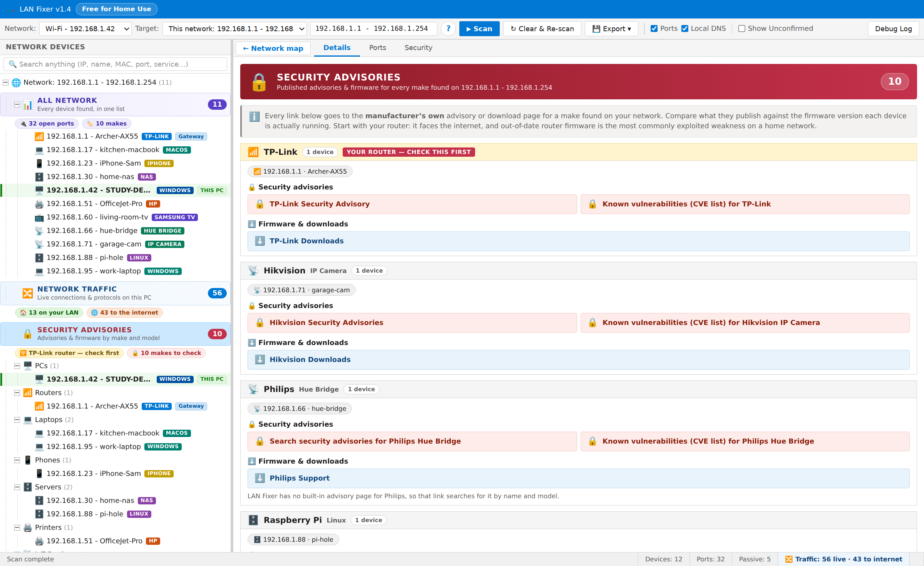This screenshot has width=924, height=566.
Task: Click the help question mark button
Action: click(448, 29)
